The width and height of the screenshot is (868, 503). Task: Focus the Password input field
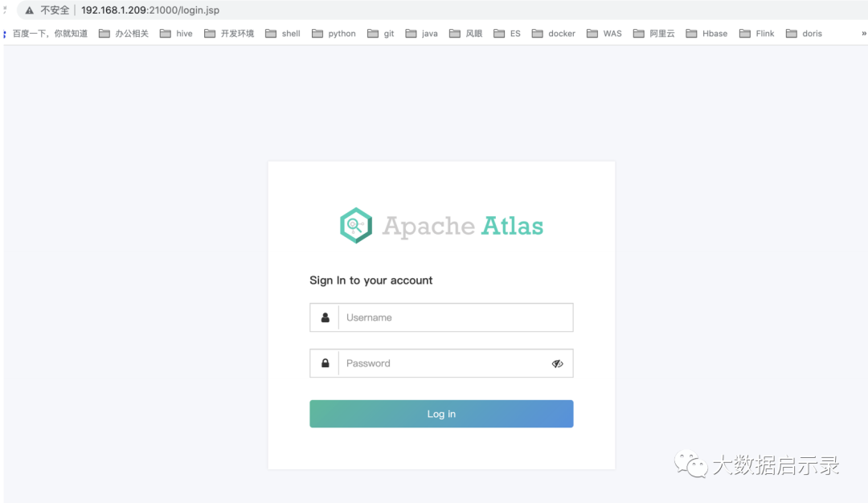pos(443,363)
